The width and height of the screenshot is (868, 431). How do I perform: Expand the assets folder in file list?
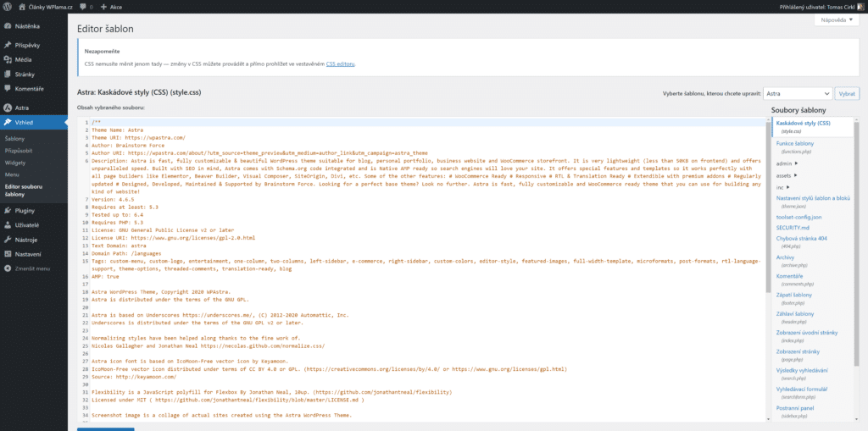click(x=787, y=175)
